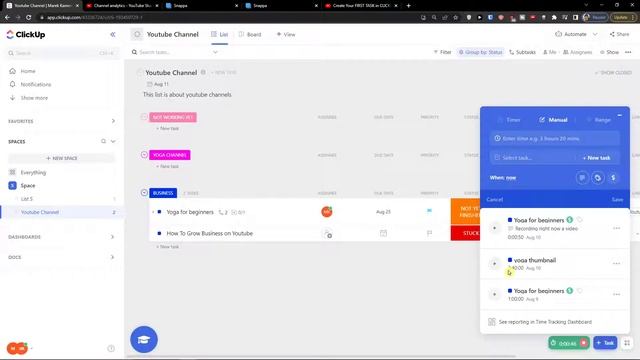The height and width of the screenshot is (360, 640).
Task: Click the pink NOT WORKING YET status label
Action: pyautogui.click(x=173, y=117)
